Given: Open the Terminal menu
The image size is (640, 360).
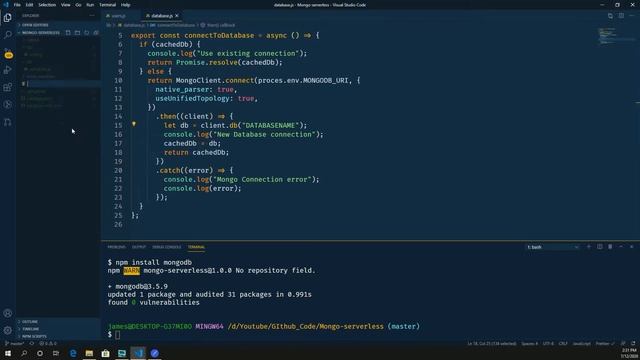Looking at the screenshot, I should 108,5.
